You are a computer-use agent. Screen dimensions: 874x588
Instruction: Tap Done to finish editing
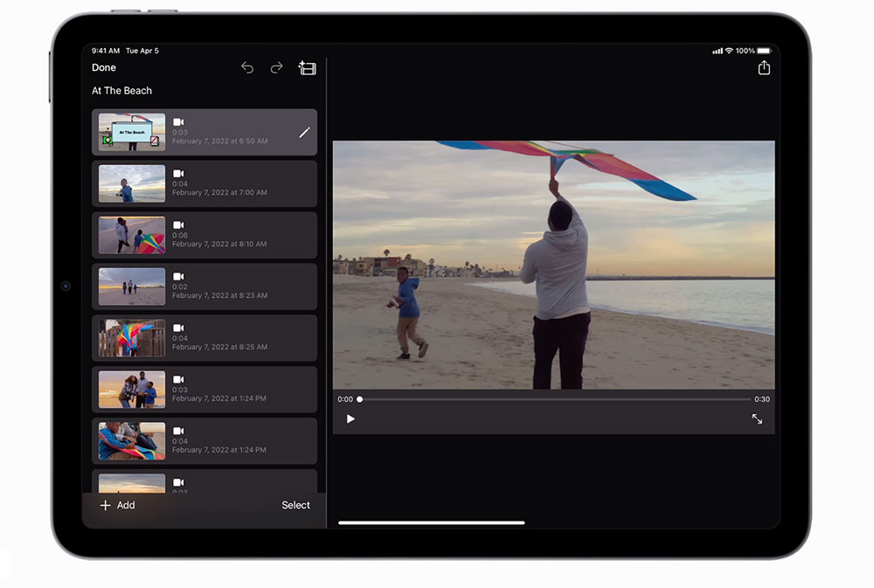(104, 67)
